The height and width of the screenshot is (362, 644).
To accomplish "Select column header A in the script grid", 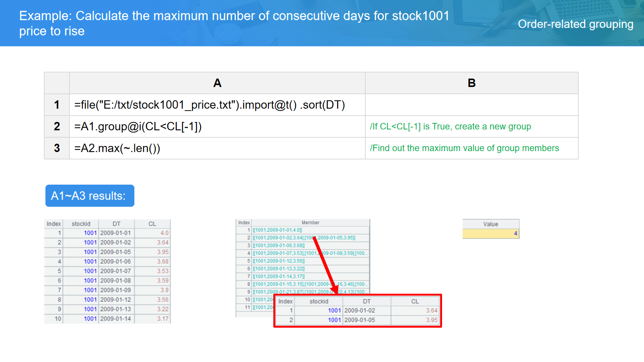I will point(217,83).
